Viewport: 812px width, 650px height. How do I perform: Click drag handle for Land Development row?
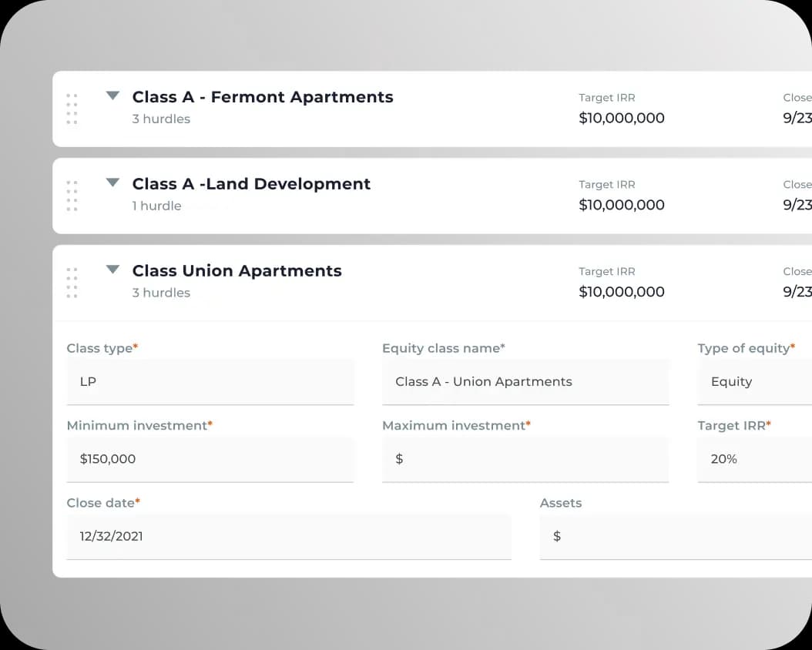pos(72,196)
